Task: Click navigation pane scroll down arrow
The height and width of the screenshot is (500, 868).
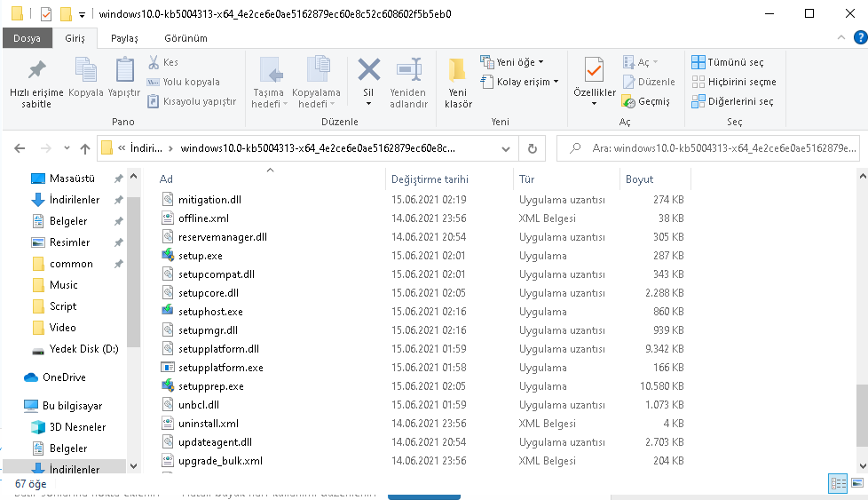Action: click(133, 465)
